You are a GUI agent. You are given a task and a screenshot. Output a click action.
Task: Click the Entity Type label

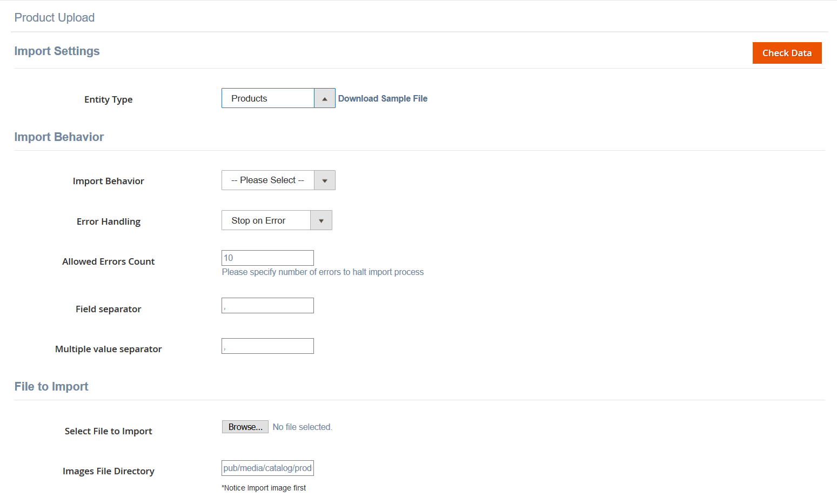coord(109,99)
